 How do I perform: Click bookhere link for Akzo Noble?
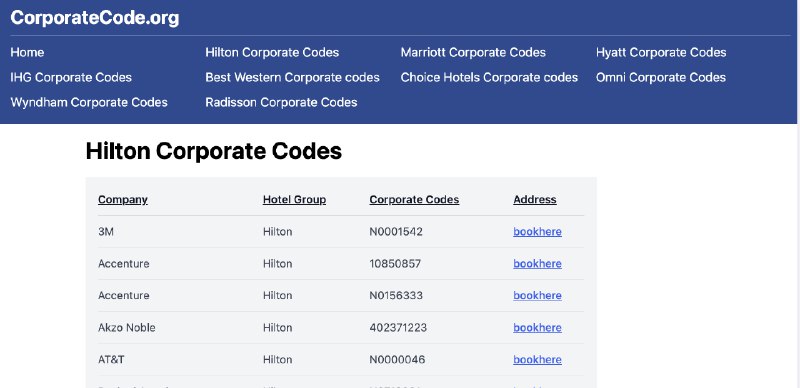pyautogui.click(x=537, y=328)
